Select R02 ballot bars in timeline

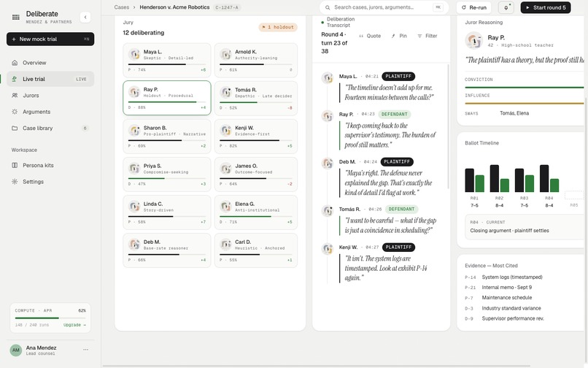point(500,178)
